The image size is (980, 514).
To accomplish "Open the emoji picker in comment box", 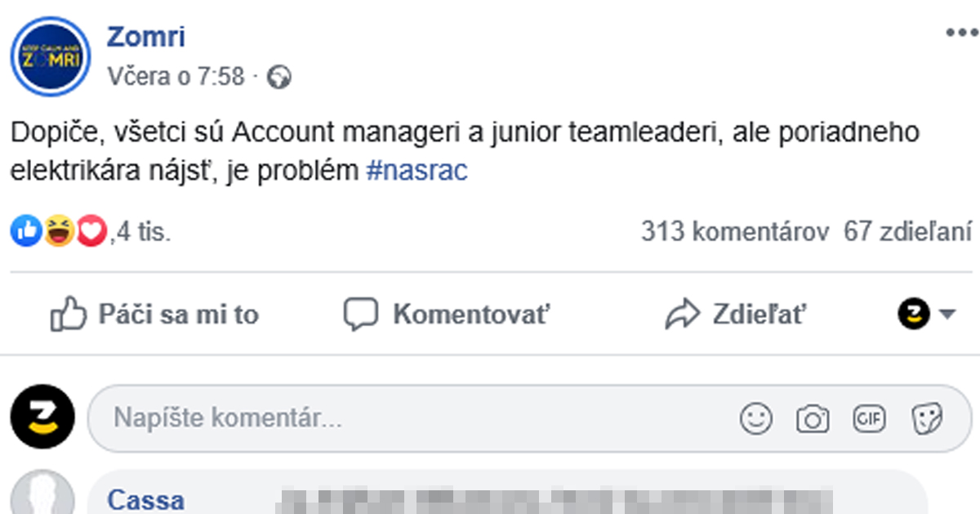I will [755, 418].
